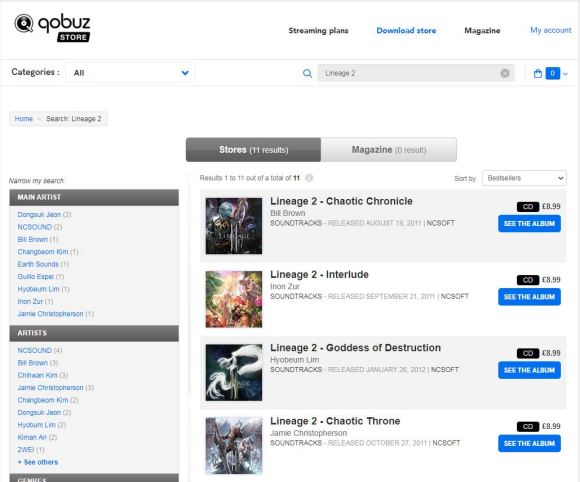See the album for Chaotic Throne
The width and height of the screenshot is (580, 482).
click(529, 444)
